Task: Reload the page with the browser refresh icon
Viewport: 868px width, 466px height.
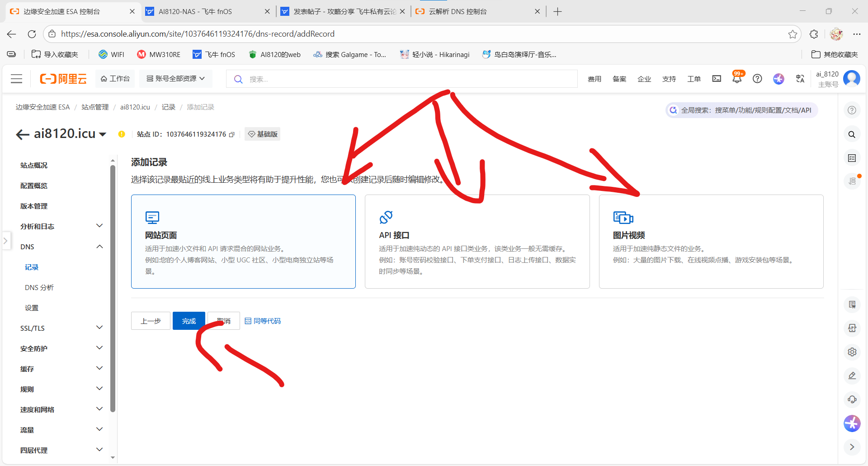Action: click(x=32, y=34)
